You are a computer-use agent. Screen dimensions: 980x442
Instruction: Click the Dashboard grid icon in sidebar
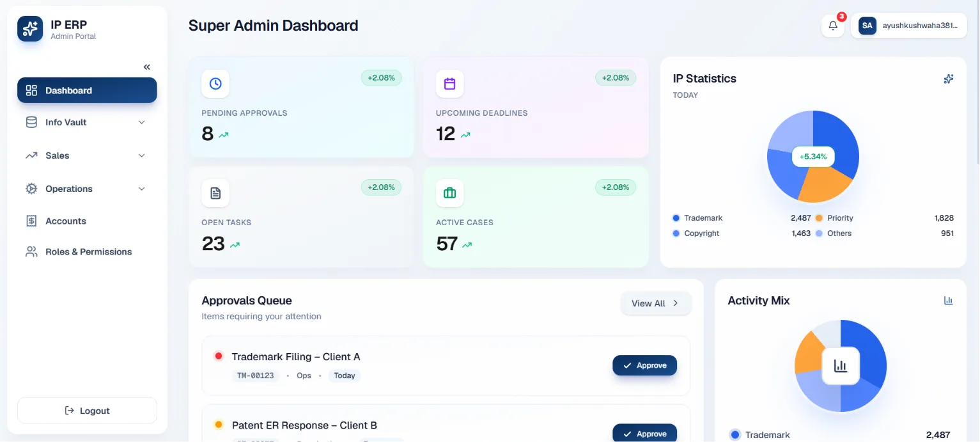(x=31, y=90)
